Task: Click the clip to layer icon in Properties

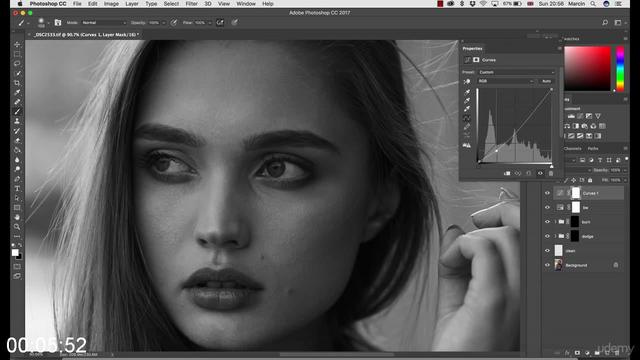Action: tap(507, 173)
